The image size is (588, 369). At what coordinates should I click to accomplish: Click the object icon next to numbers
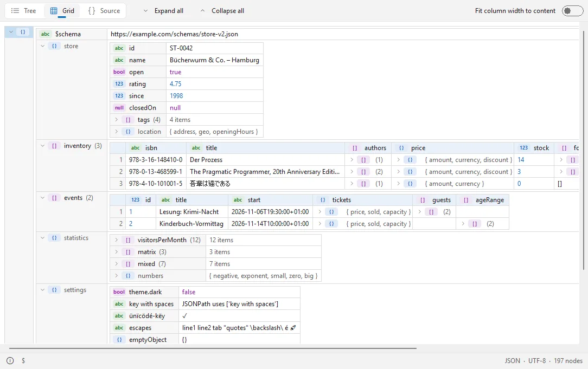(x=128, y=276)
